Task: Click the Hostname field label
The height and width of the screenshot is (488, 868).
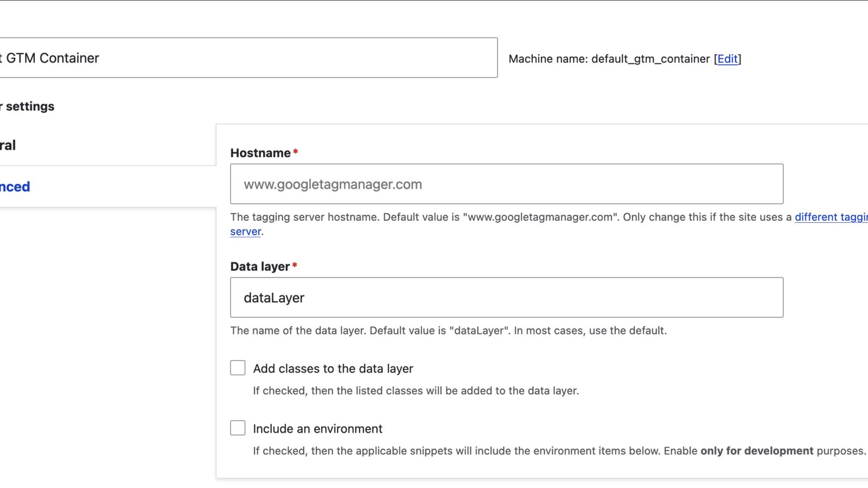Action: (x=260, y=153)
